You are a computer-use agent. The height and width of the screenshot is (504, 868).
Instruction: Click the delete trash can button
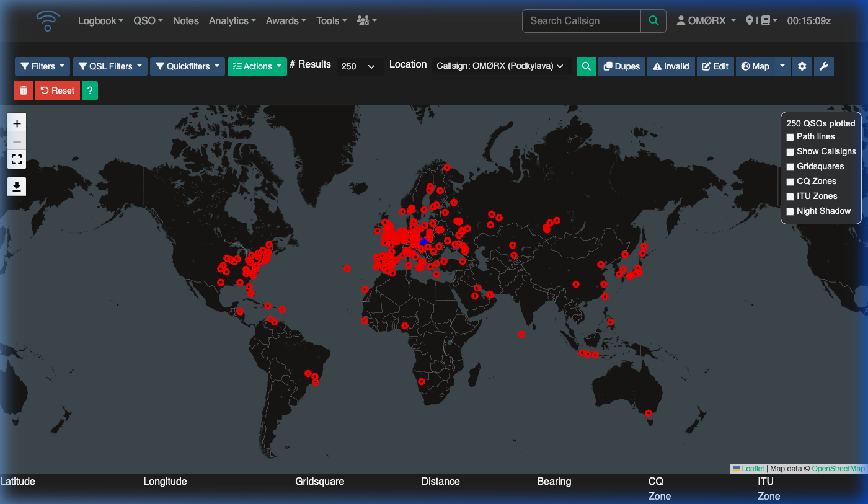coord(23,91)
